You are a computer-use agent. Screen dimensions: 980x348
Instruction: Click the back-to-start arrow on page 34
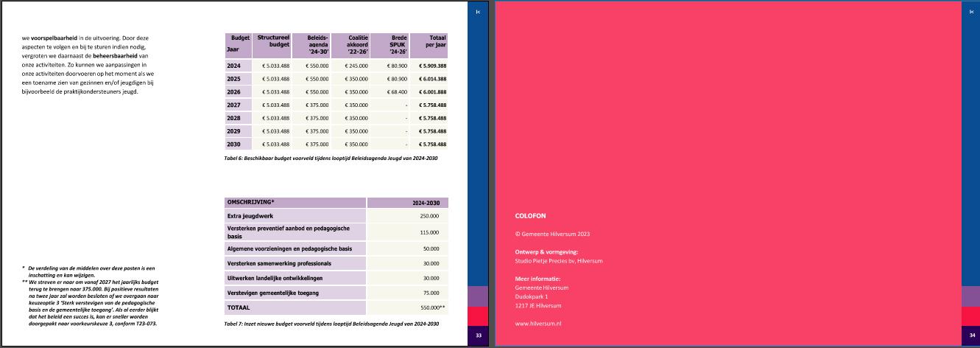971,12
